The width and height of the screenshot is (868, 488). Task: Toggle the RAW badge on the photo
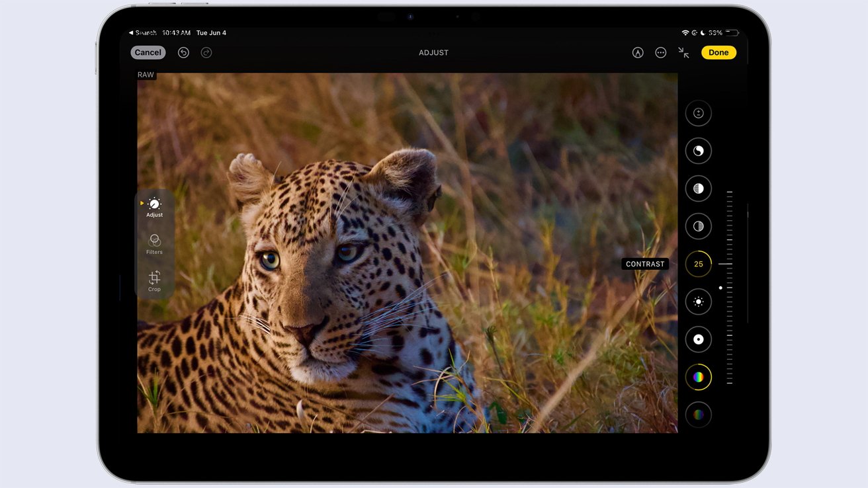click(x=146, y=75)
